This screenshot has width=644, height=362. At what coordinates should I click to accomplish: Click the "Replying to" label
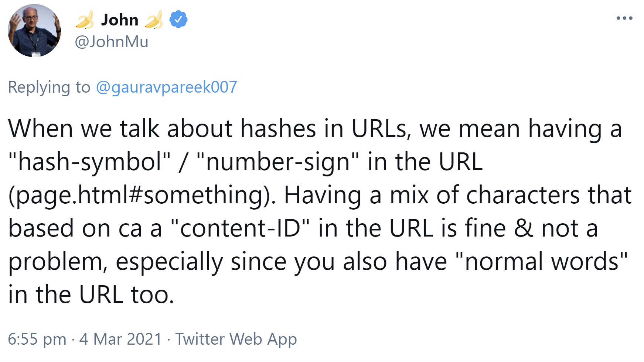(49, 87)
